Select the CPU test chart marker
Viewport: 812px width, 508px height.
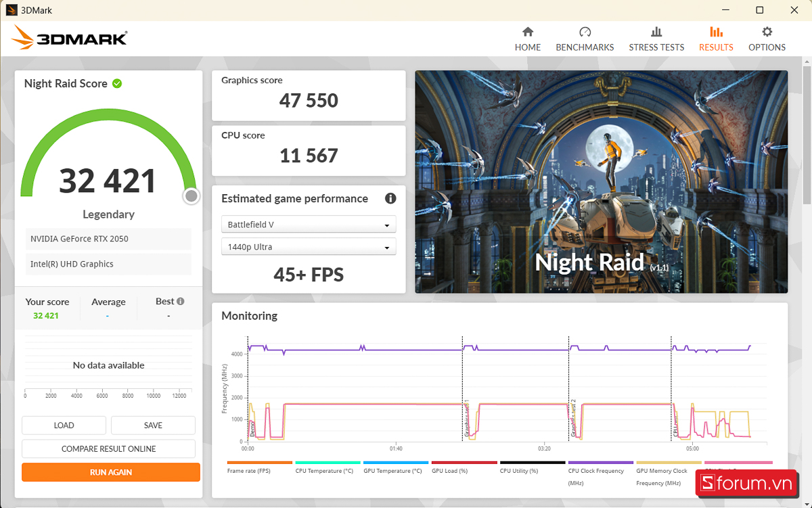coord(675,425)
